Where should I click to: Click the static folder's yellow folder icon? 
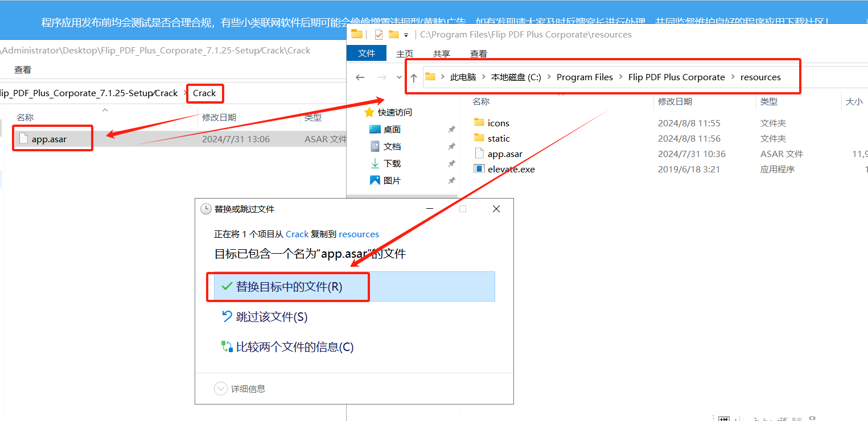479,138
